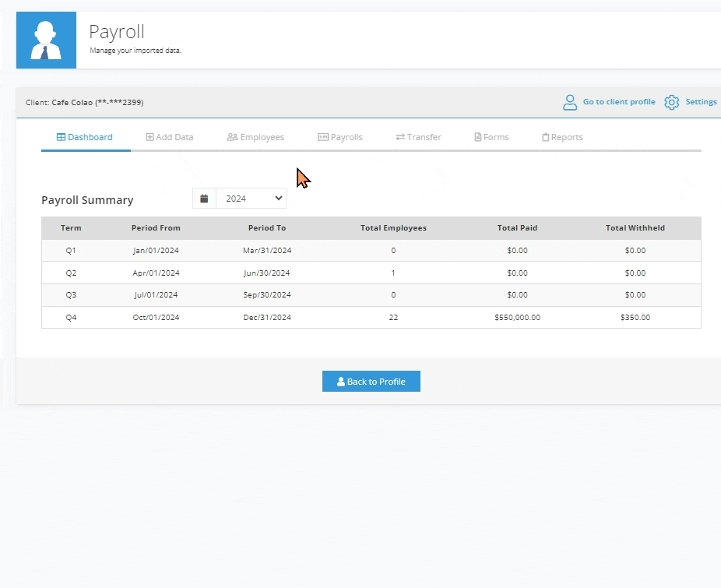
Task: Click the Total Withheld column header
Action: point(635,227)
